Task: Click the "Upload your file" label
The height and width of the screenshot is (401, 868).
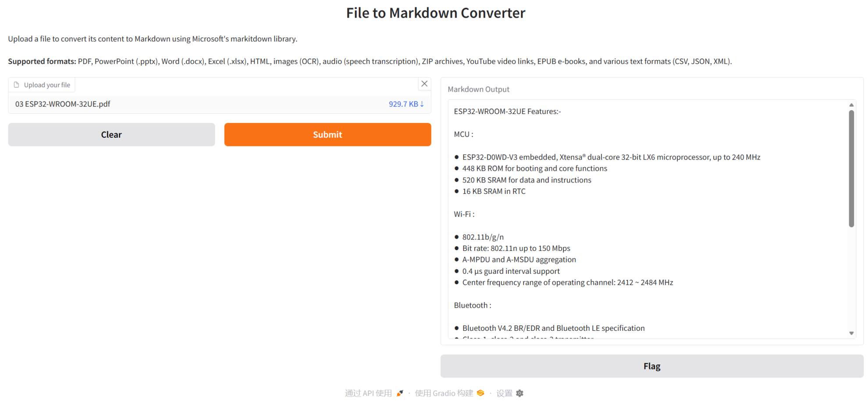Action: coord(47,85)
